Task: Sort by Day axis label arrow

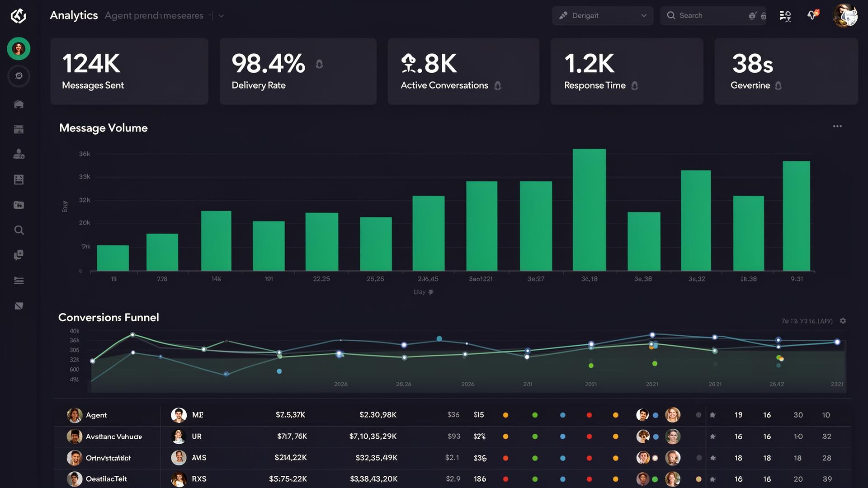Action: coord(431,292)
